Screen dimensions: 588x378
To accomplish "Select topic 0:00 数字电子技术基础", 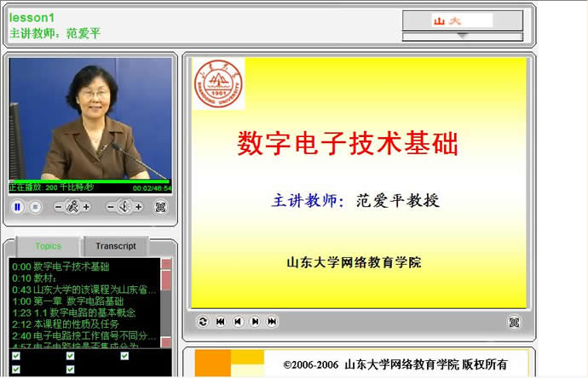I will (x=61, y=266).
